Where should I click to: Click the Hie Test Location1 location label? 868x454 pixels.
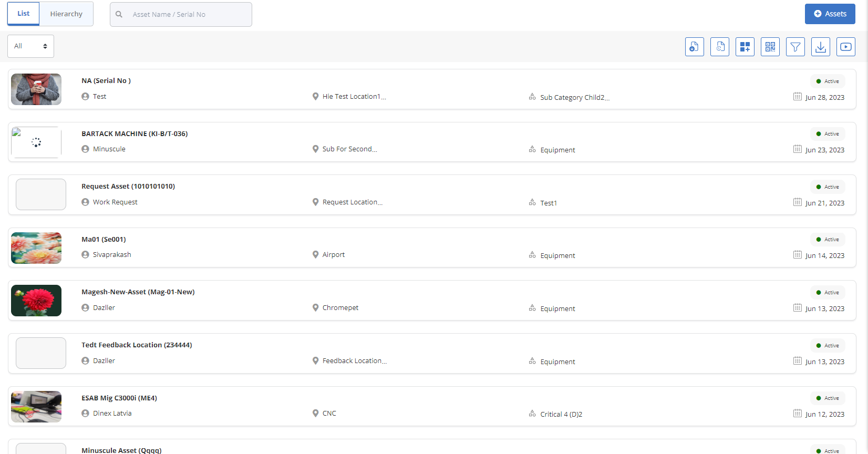(x=354, y=97)
